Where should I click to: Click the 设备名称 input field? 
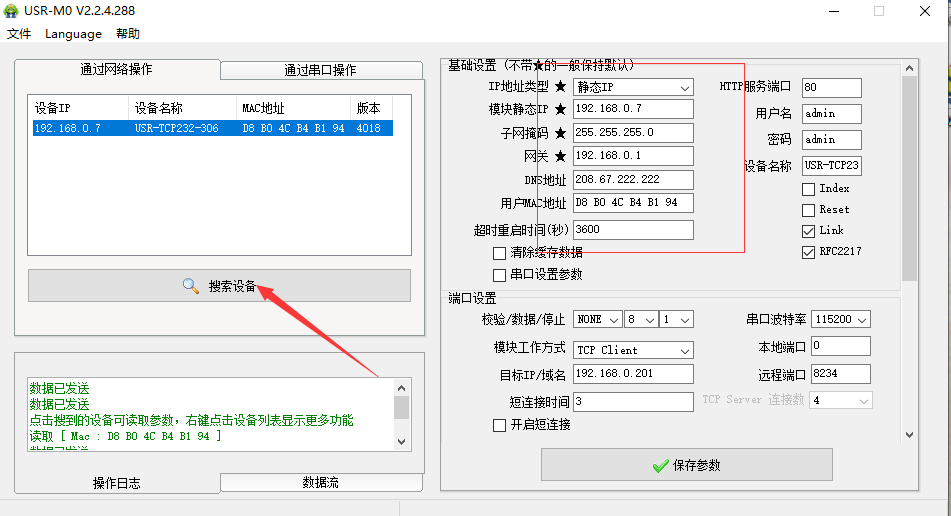tap(832, 166)
